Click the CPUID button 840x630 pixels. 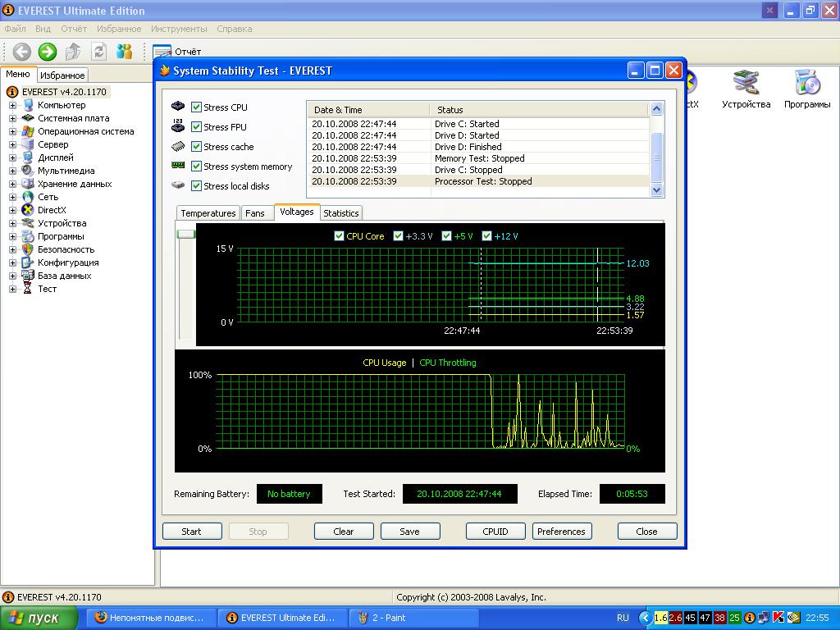(495, 532)
